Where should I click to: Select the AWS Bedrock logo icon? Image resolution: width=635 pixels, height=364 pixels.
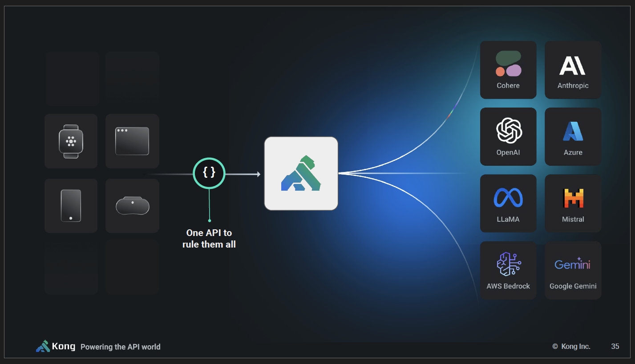[509, 264]
